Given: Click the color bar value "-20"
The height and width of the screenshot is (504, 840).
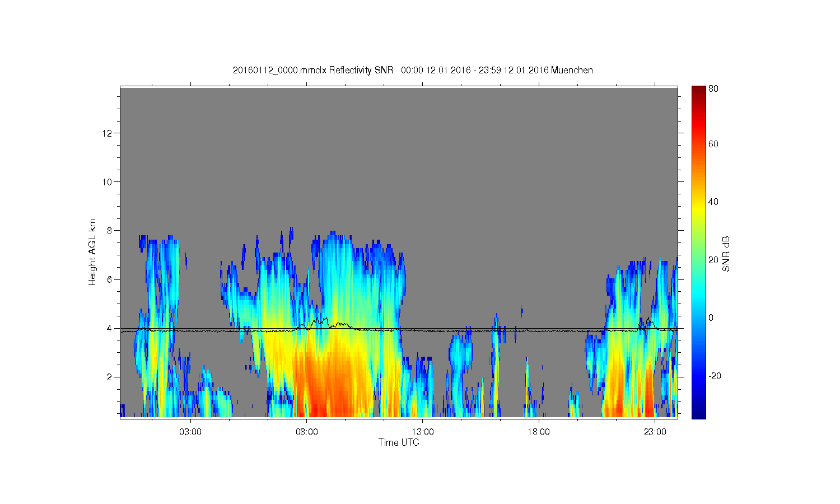Looking at the screenshot, I should 715,376.
